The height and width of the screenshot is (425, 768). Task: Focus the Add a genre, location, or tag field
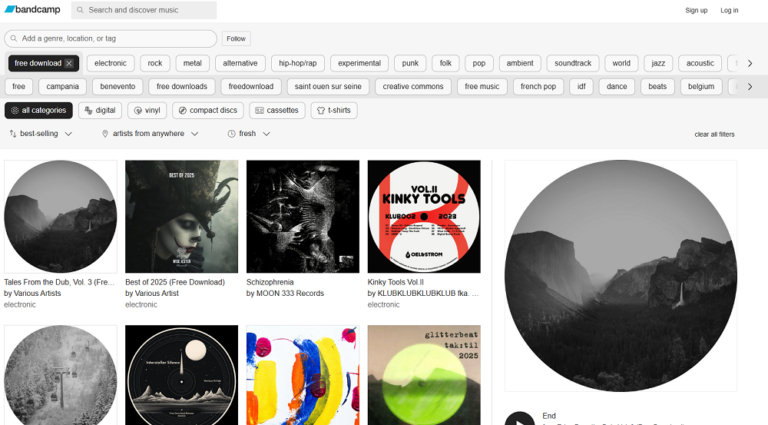click(x=111, y=39)
